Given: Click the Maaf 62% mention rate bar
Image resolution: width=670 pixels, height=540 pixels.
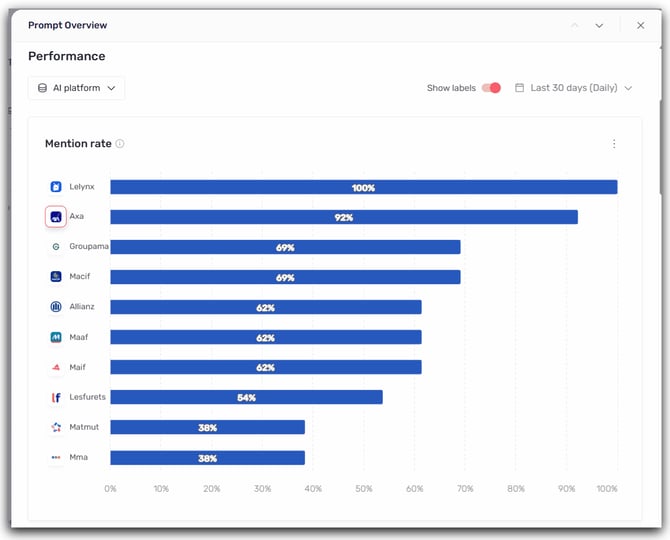Looking at the screenshot, I should tap(266, 337).
